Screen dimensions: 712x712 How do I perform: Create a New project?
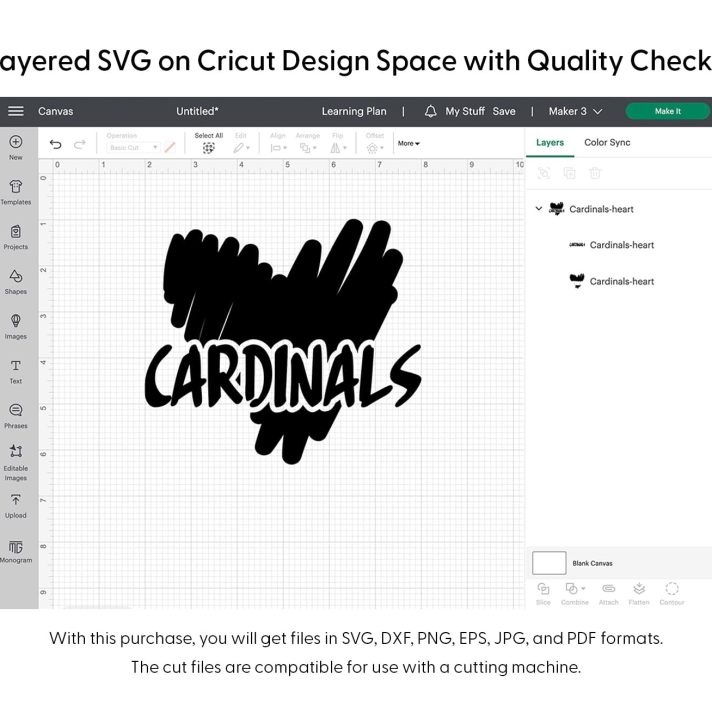(x=15, y=148)
